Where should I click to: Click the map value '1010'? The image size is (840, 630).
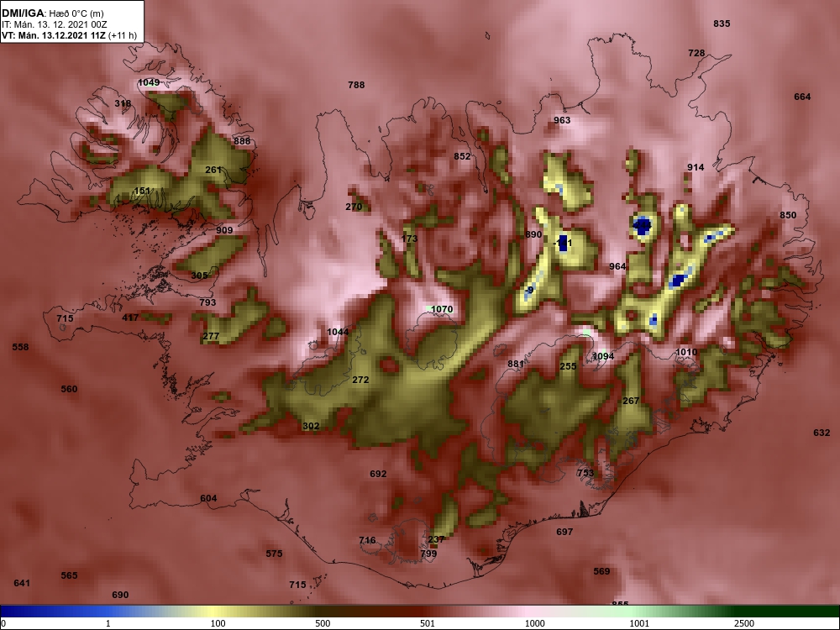(x=686, y=353)
